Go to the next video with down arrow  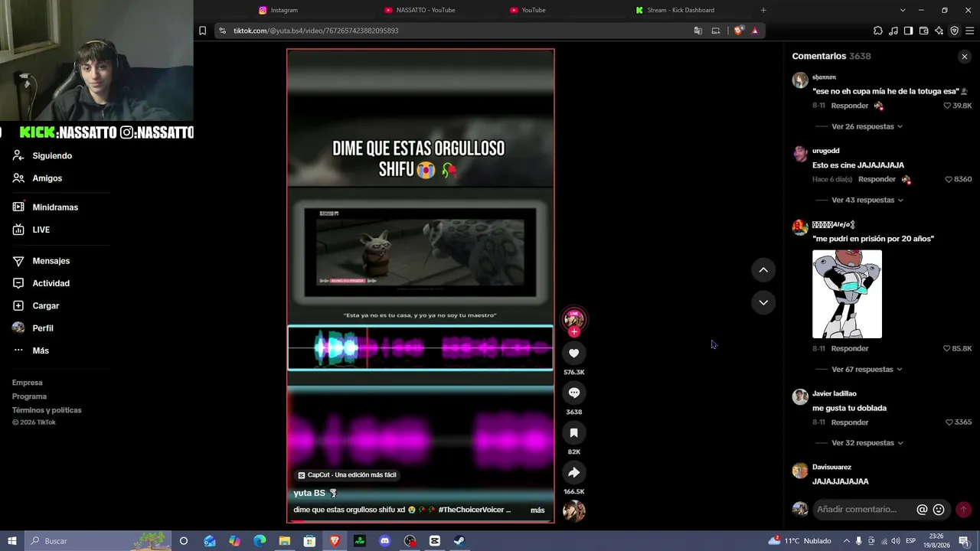[763, 302]
